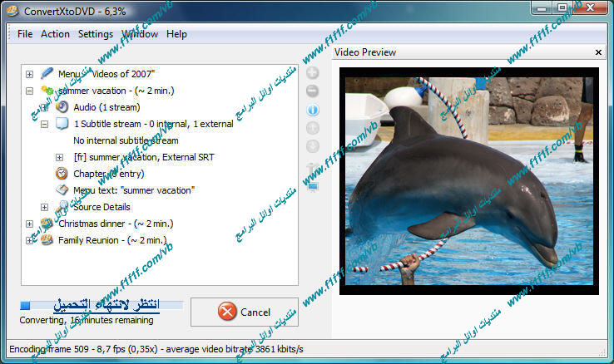Open the File menu

point(25,34)
